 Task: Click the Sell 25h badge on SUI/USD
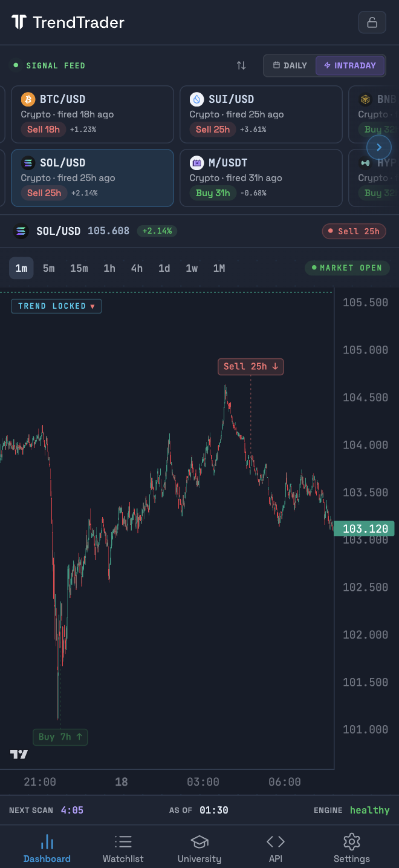[213, 130]
